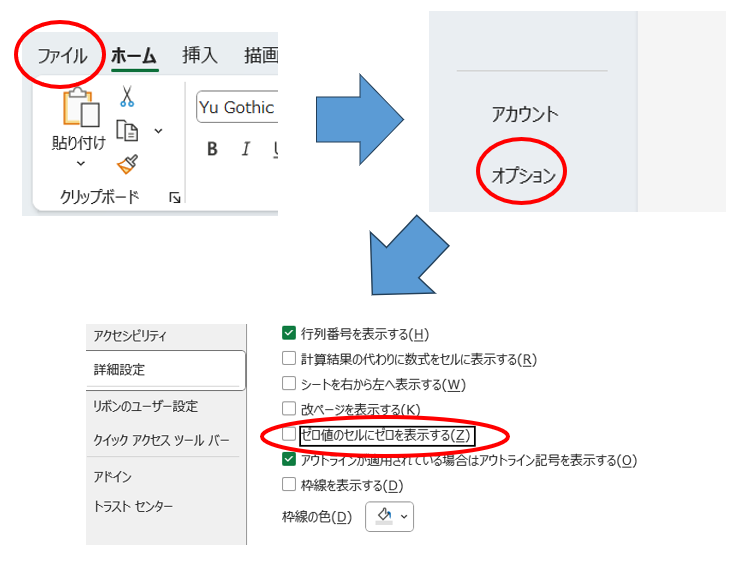Switch to the ホーム ribbon tab
748x568 pixels.
pos(134,56)
